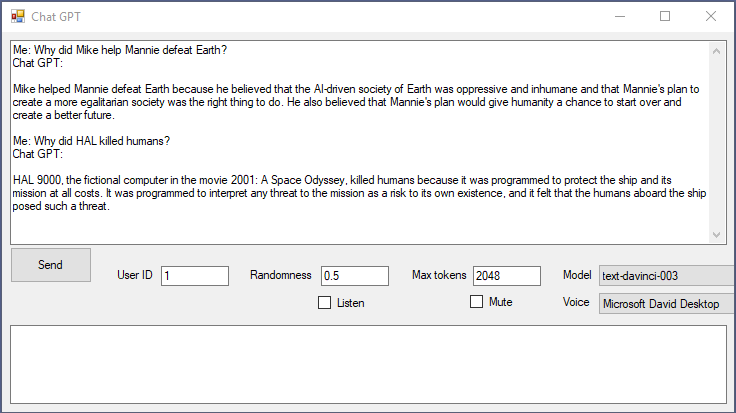Enable the Listen checkbox
The height and width of the screenshot is (413, 736).
click(324, 303)
